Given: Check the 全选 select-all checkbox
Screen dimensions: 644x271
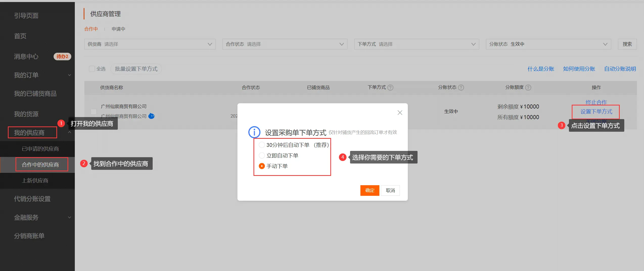Looking at the screenshot, I should (92, 69).
